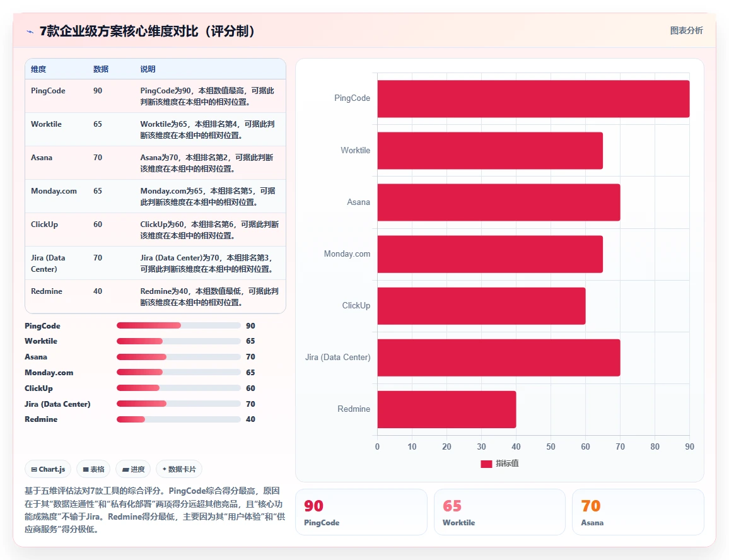The image size is (729, 560).
Task: Click the PingCode label on the chart axis
Action: [353, 98]
